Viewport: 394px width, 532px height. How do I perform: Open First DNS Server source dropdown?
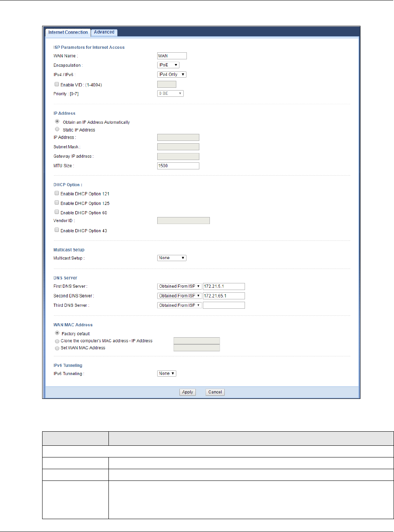pyautogui.click(x=179, y=286)
